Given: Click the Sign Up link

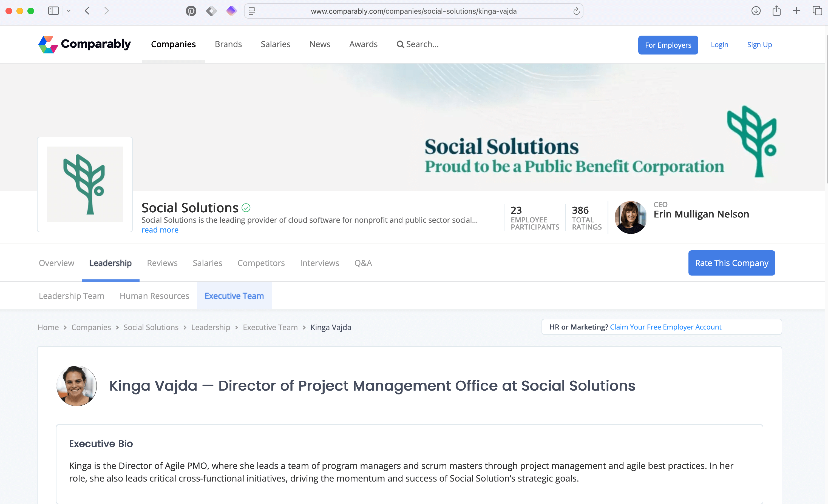Looking at the screenshot, I should (x=759, y=45).
